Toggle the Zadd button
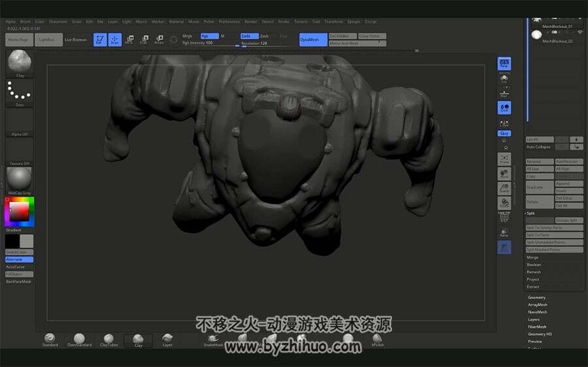 (250, 36)
